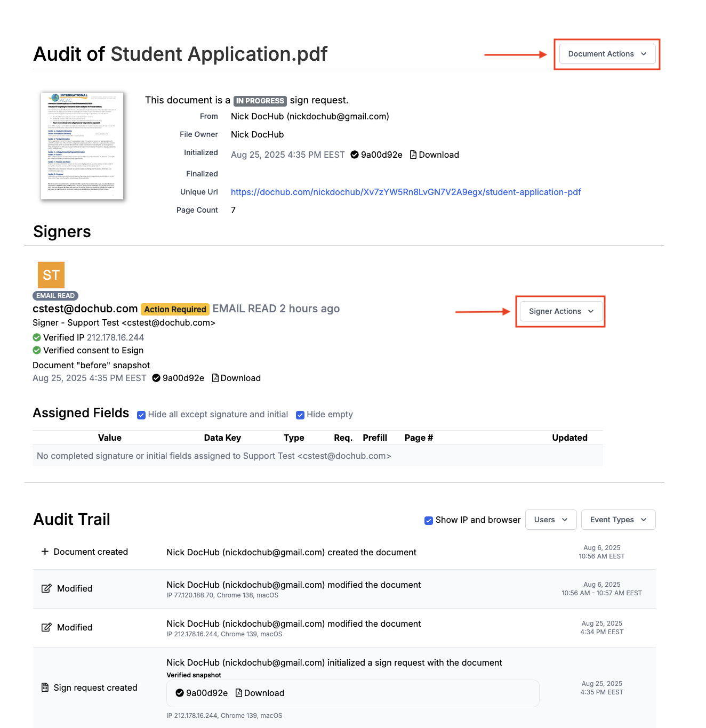This screenshot has width=706, height=728.
Task: Click the green Verified consent to Esign icon
Action: [37, 350]
